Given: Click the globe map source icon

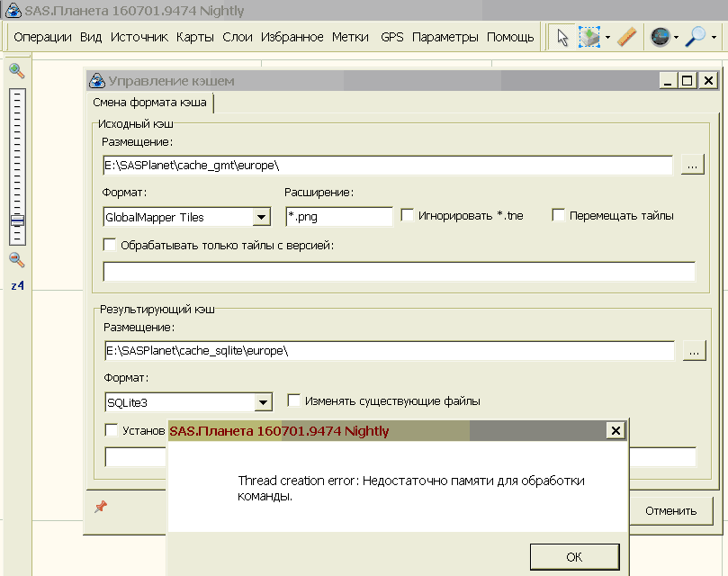Looking at the screenshot, I should [660, 38].
